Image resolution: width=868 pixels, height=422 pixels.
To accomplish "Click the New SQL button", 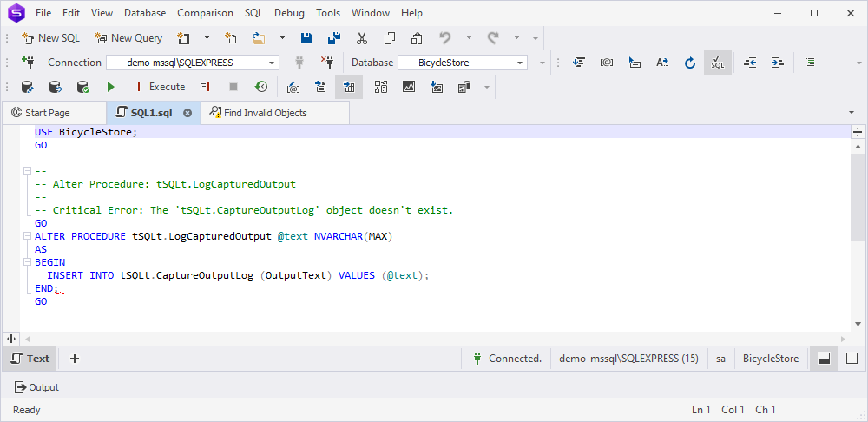I will pyautogui.click(x=50, y=38).
